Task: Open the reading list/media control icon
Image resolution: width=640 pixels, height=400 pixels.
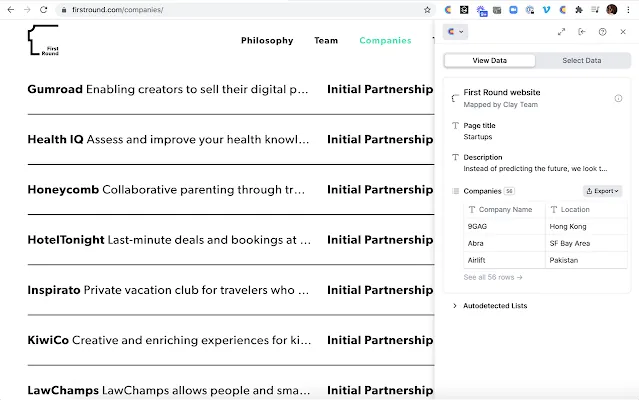Action: 595,10
